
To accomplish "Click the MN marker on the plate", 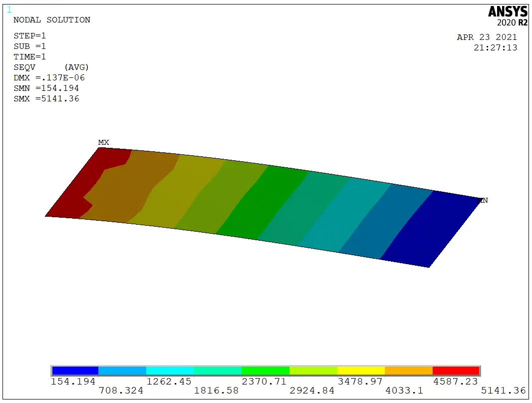I will coord(483,200).
